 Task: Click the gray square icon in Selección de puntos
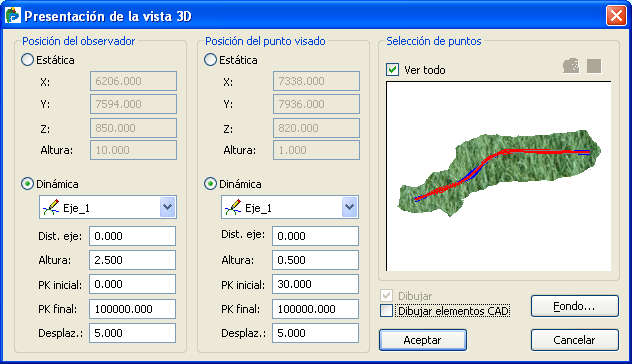pos(594,66)
